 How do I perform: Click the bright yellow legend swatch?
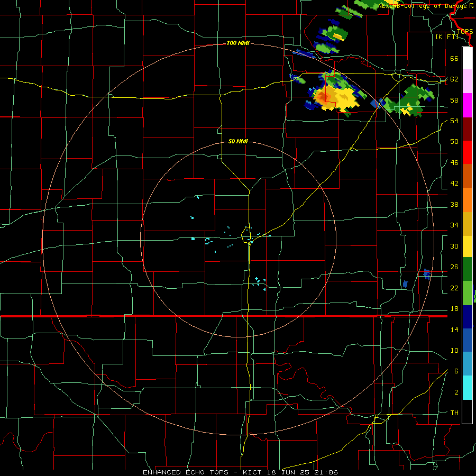(x=467, y=246)
